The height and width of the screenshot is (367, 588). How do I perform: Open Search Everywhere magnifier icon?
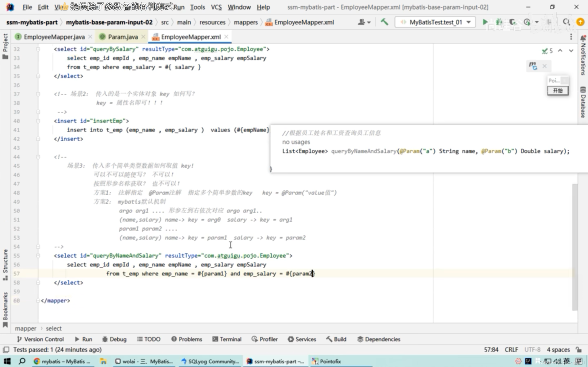pyautogui.click(x=566, y=22)
